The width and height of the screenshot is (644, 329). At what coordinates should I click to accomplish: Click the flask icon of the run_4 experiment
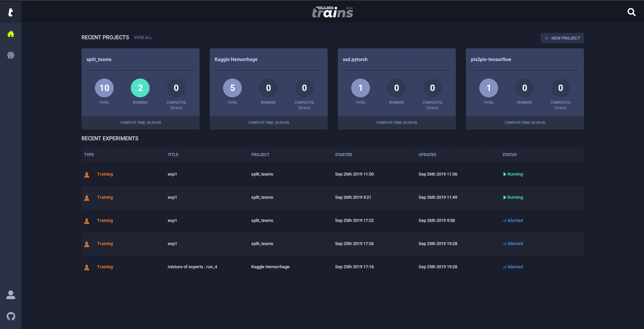(87, 267)
